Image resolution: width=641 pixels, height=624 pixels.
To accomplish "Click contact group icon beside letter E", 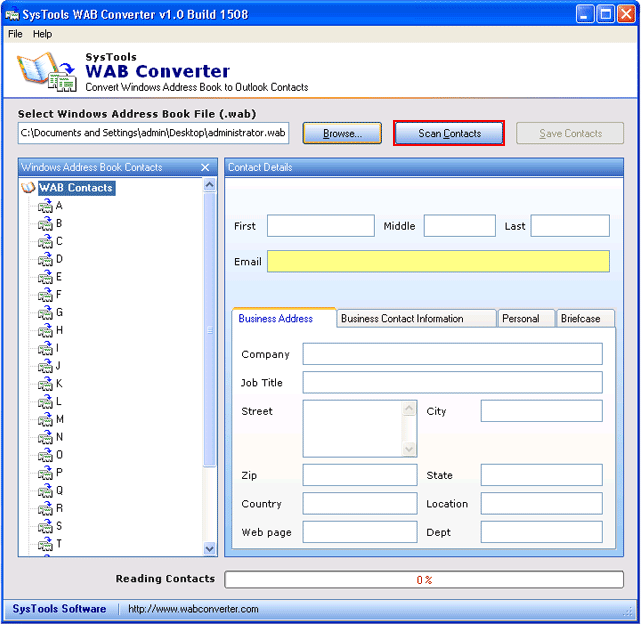I will (x=45, y=277).
